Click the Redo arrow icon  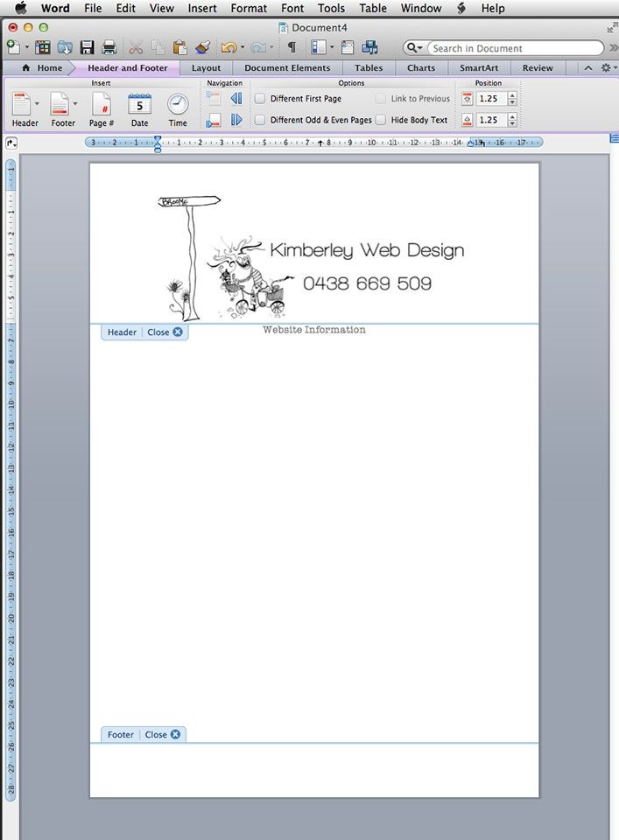pos(258,47)
